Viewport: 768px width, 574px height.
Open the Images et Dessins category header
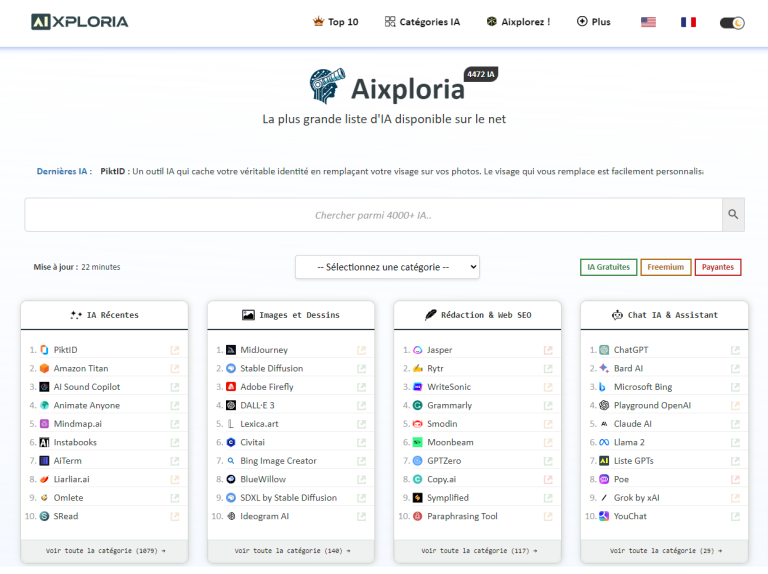tap(291, 315)
